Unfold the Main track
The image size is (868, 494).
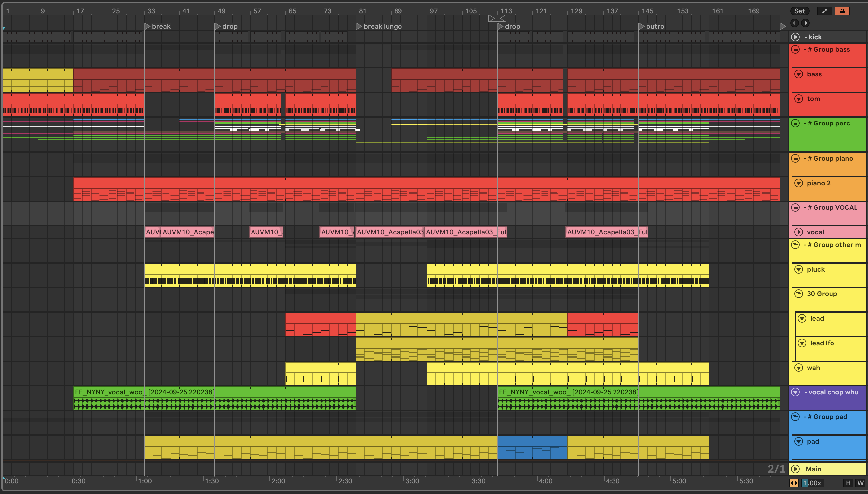coord(795,469)
